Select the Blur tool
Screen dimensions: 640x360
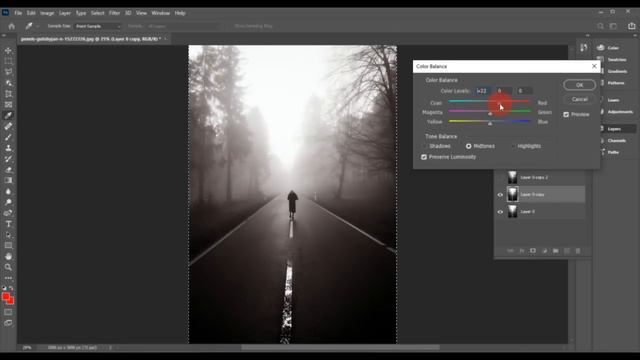[8, 191]
